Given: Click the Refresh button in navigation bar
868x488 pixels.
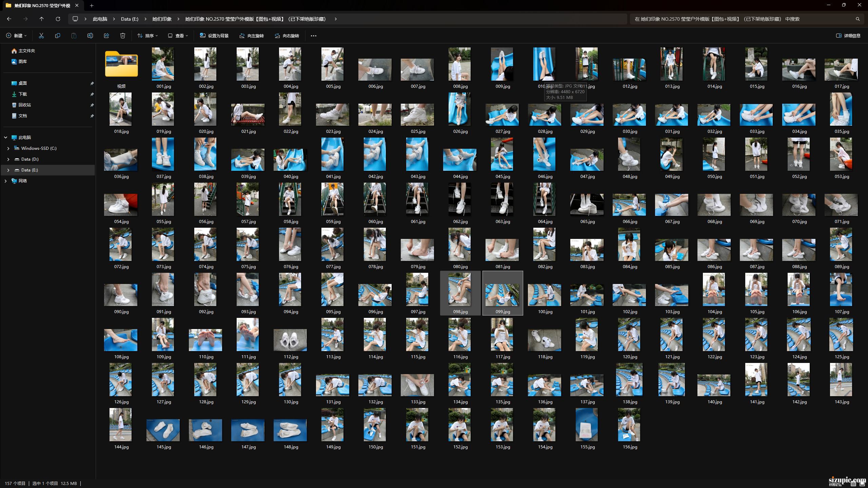Looking at the screenshot, I should point(58,19).
